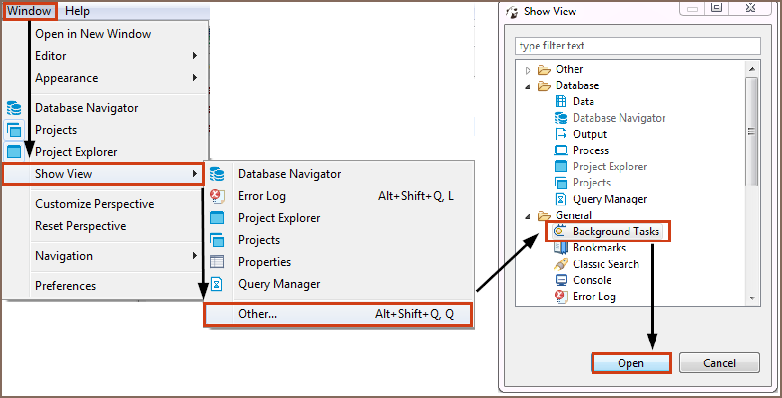This screenshot has height=398, width=782.
Task: Choose Other... in Show View submenu
Action: (339, 314)
